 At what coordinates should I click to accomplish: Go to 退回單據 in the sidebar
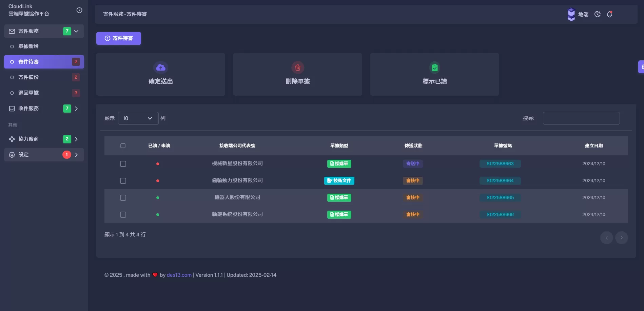28,93
